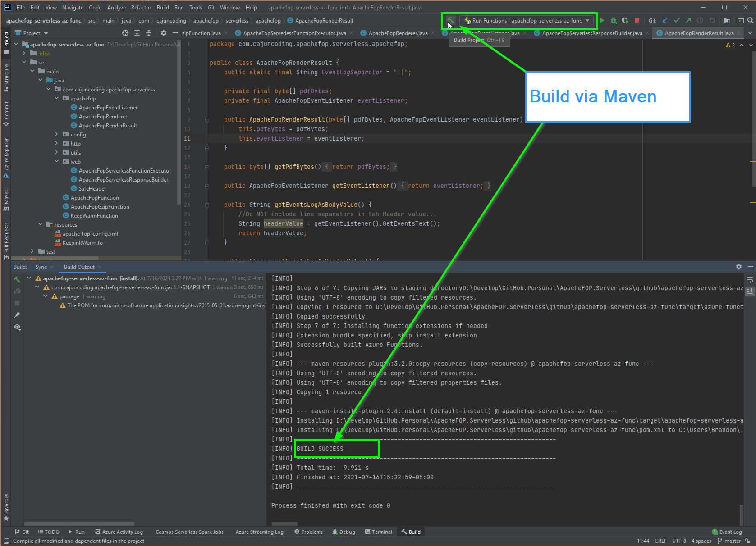Show hidden editor tabs chevron
Screen dimensions: 756x546
pos(750,33)
